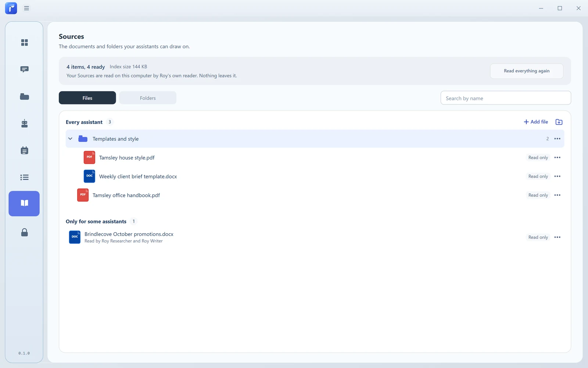This screenshot has width=588, height=368.
Task: Open the calendar schedule icon in sidebar
Action: pyautogui.click(x=24, y=150)
